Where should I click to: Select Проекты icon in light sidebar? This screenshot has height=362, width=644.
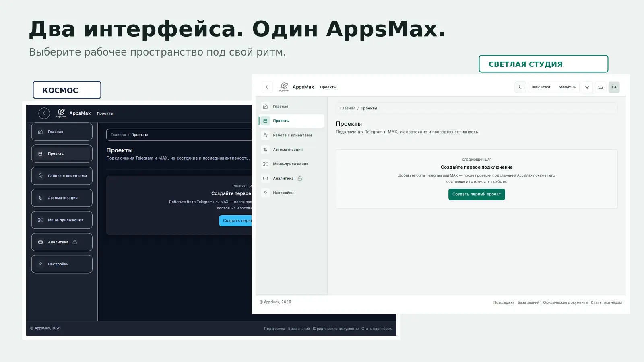(265, 121)
